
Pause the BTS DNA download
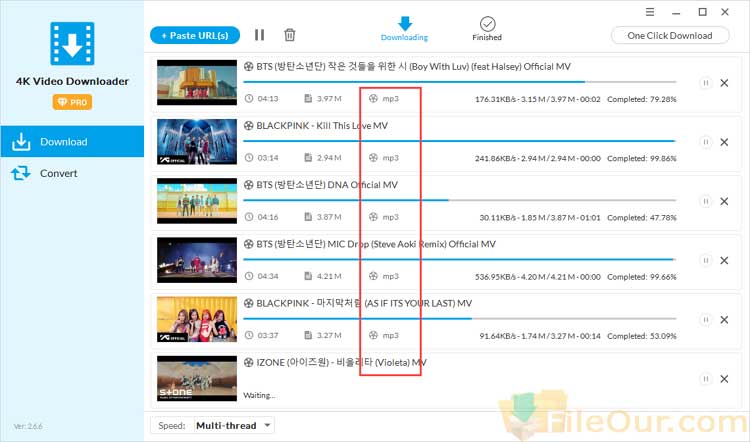[705, 201]
